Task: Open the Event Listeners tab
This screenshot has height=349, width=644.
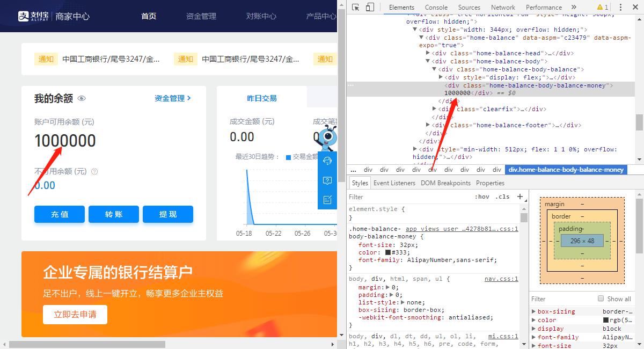Action: 394,183
